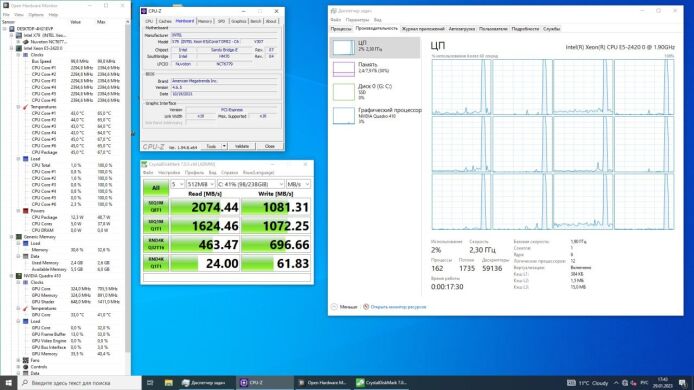This screenshot has height=390, width=694.
Task: Collapse the NVIDIA Quadro 410 node
Action: (x=12, y=276)
